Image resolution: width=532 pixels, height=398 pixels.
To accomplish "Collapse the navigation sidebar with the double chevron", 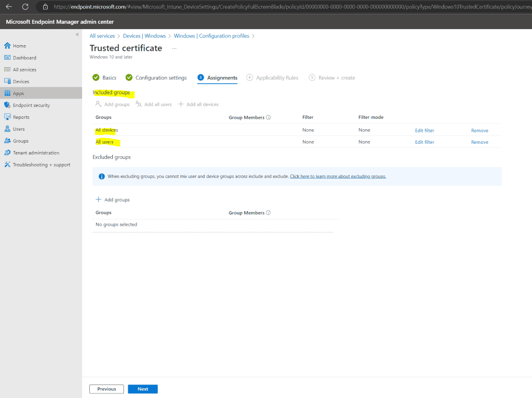I will (77, 34).
